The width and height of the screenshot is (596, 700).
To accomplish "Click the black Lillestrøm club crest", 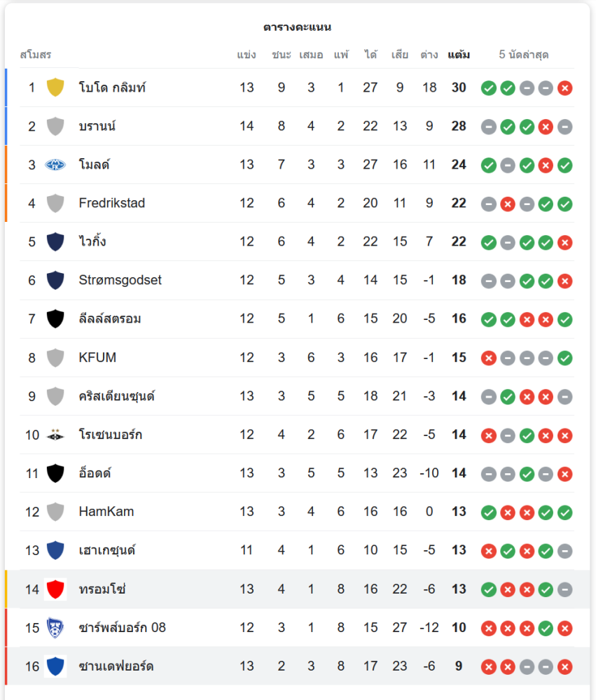I will [x=55, y=319].
